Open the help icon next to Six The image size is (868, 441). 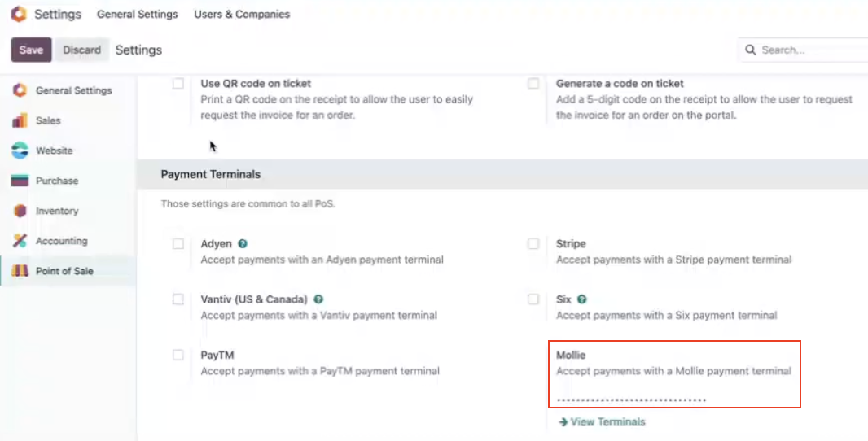(x=582, y=299)
